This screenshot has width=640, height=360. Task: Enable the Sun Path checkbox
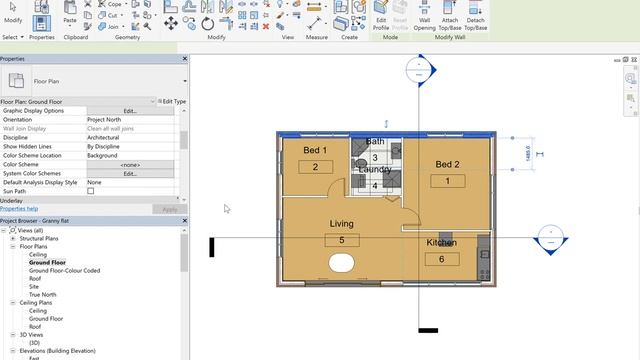pos(91,191)
